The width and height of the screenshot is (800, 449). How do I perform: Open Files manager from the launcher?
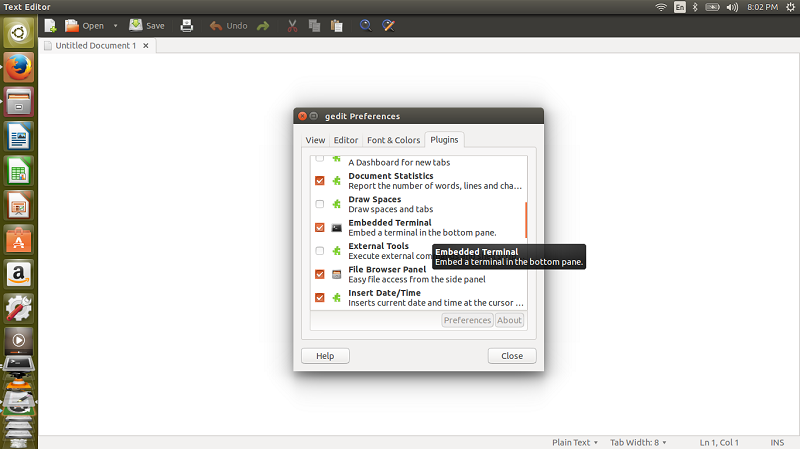tap(19, 102)
